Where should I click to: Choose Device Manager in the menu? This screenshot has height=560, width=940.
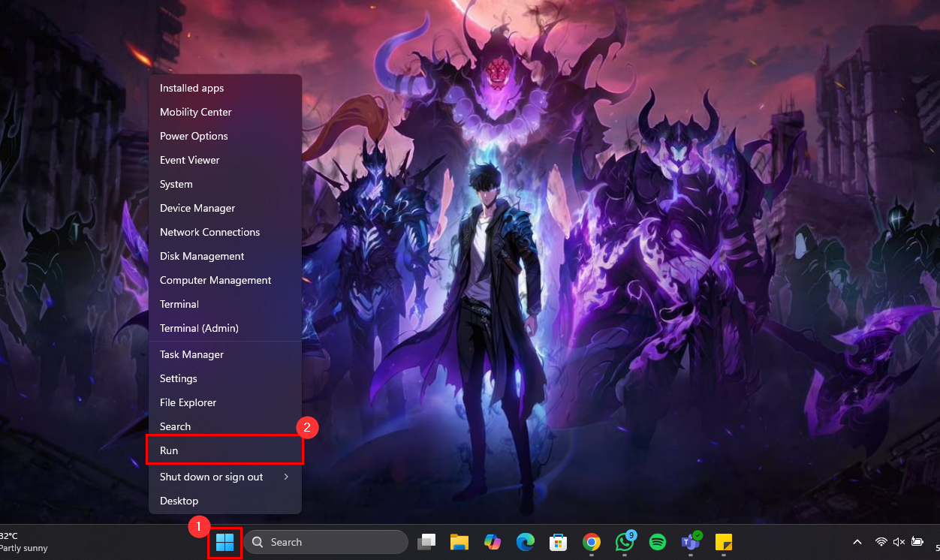tap(197, 208)
